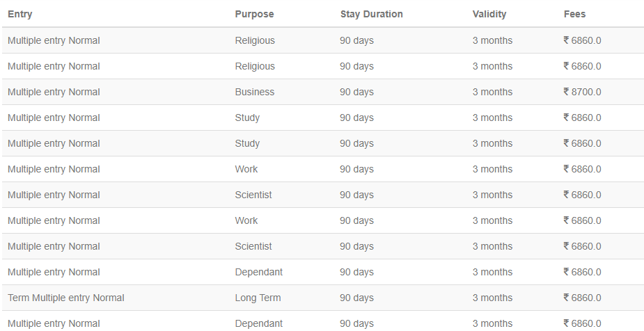644x331 pixels.
Task: Select the Business purpose cell
Action: 255,92
